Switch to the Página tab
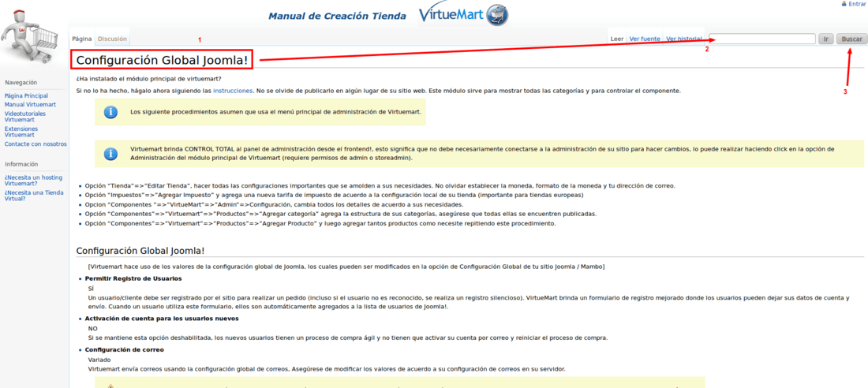The height and width of the screenshot is (388, 868). click(x=82, y=39)
